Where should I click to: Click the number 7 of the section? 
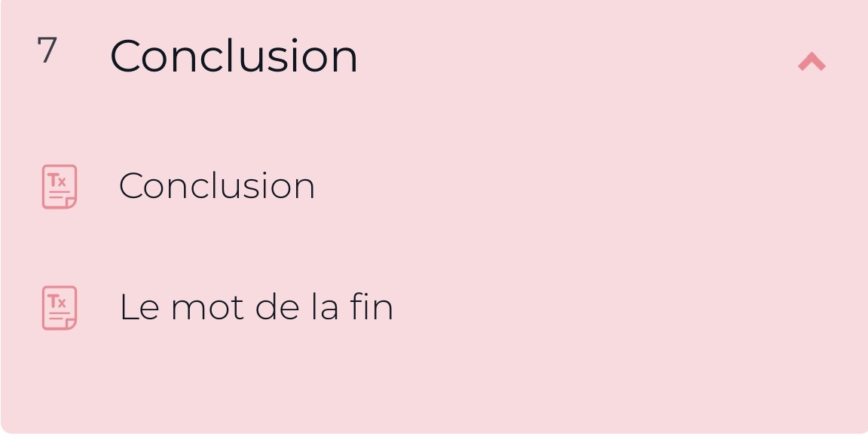[x=46, y=51]
